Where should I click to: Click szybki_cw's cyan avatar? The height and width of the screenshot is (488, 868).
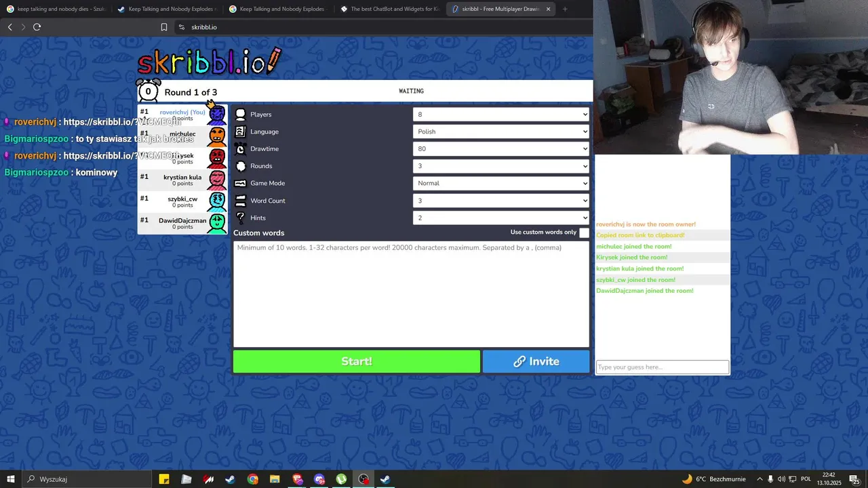pyautogui.click(x=217, y=201)
